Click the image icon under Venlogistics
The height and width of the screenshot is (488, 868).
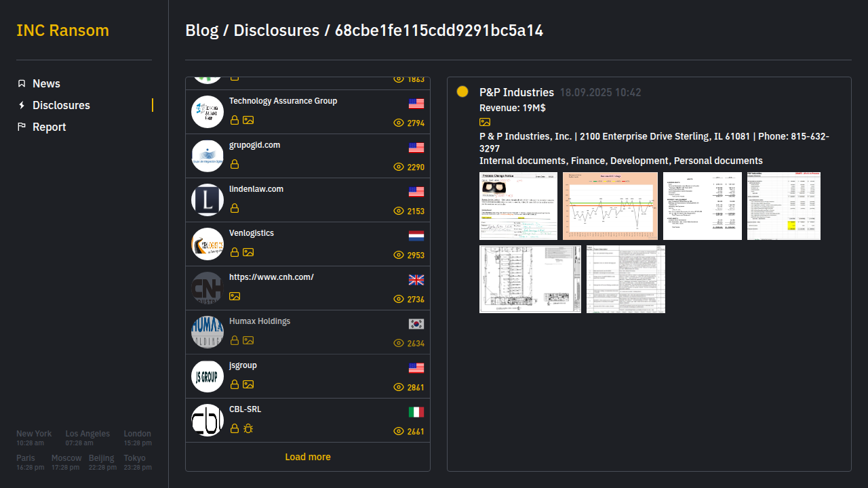click(248, 252)
